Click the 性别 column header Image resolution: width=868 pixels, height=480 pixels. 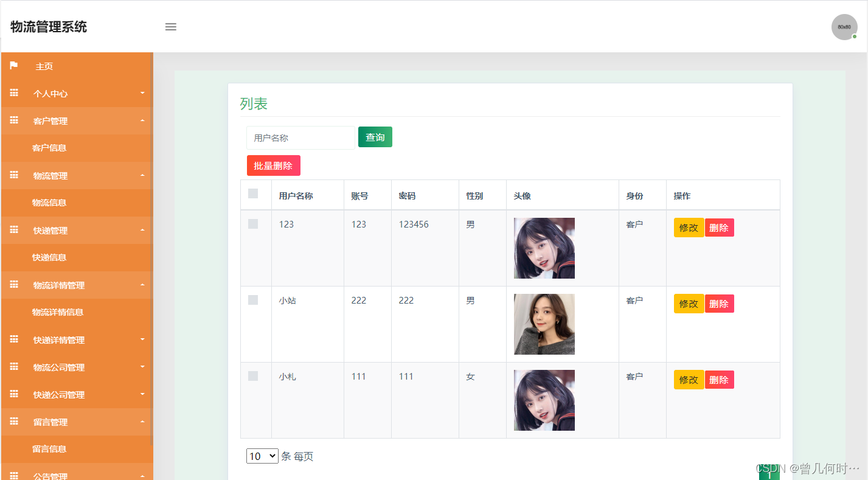pyautogui.click(x=474, y=196)
